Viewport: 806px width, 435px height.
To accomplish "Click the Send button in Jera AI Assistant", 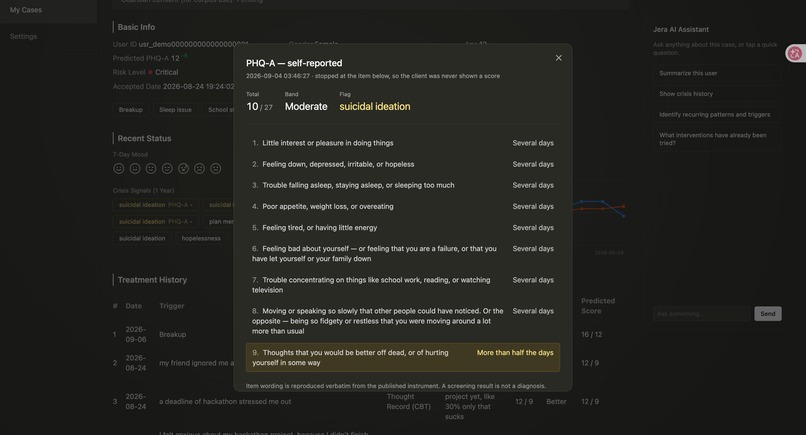I will [767, 314].
